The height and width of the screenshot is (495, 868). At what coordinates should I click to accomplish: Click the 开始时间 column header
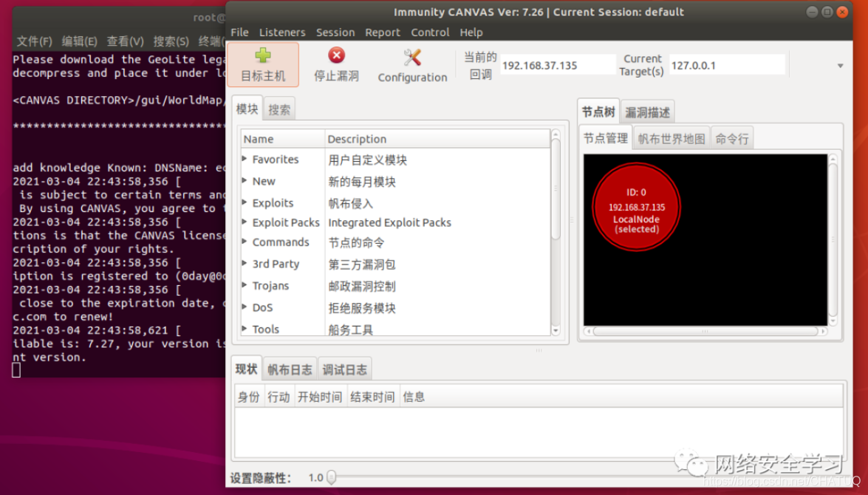(319, 397)
